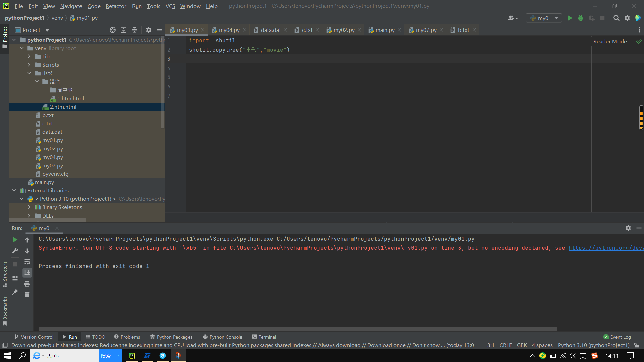Open Run panel settings gear
This screenshot has height=362, width=644.
click(x=628, y=228)
